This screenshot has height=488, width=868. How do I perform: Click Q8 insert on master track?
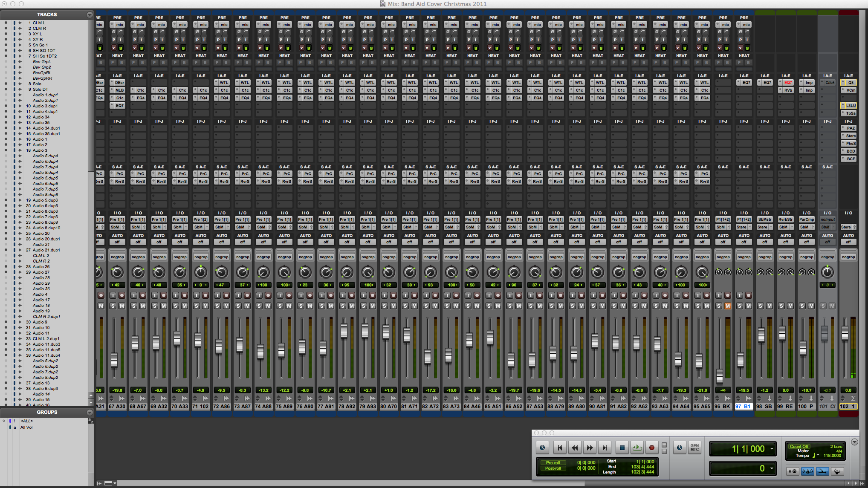coord(848,83)
